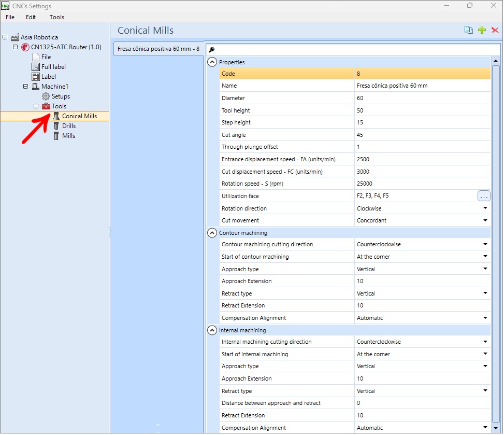Click the copy tool icon in header

[x=468, y=30]
